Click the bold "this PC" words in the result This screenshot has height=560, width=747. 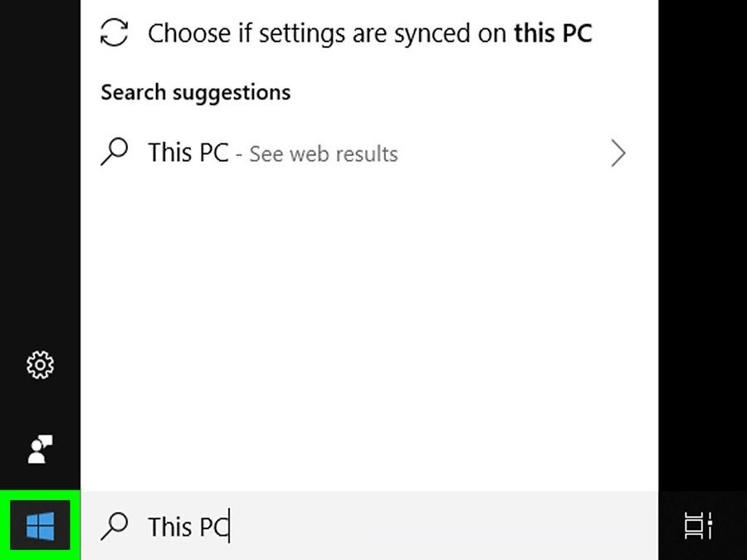553,33
